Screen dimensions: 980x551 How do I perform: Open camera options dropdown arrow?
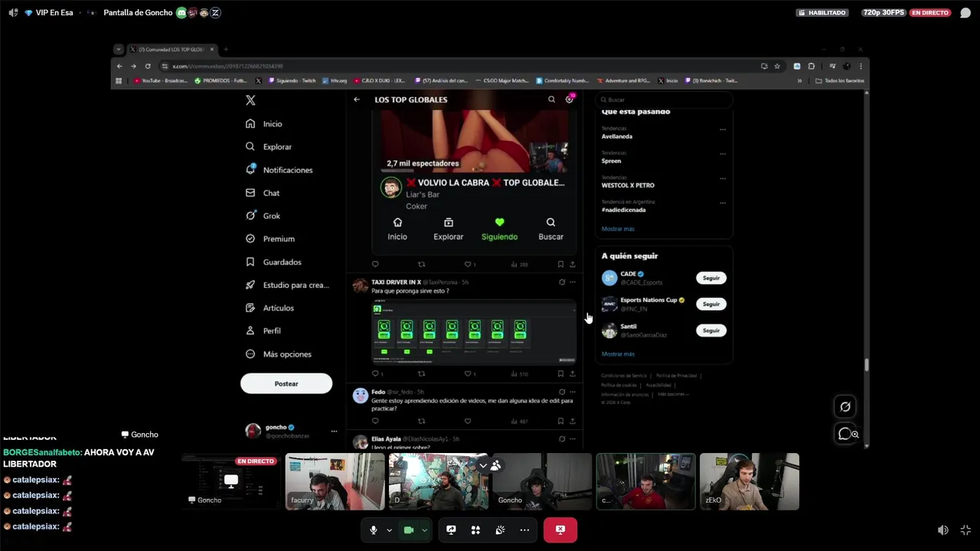point(424,530)
